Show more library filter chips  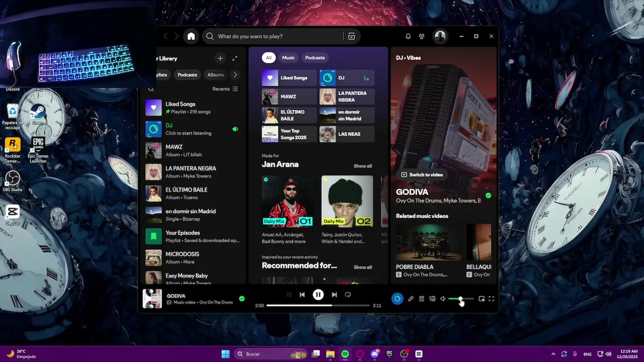pyautogui.click(x=235, y=75)
